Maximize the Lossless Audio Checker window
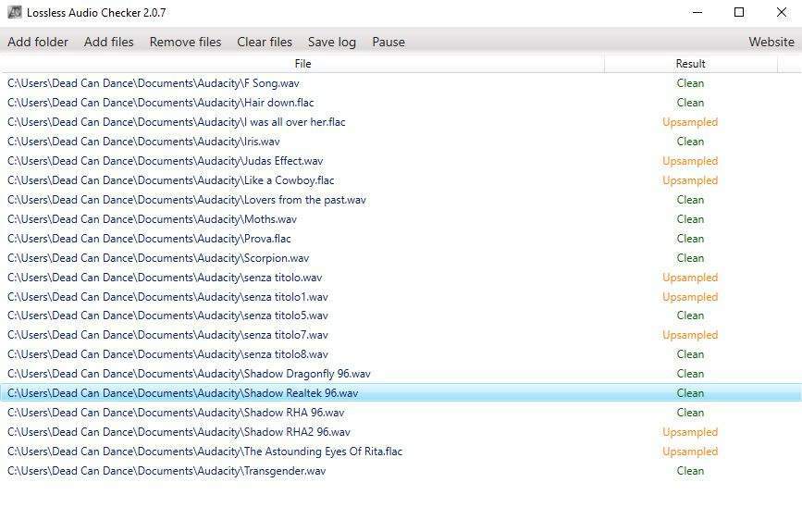This screenshot has width=802, height=532. [x=739, y=12]
